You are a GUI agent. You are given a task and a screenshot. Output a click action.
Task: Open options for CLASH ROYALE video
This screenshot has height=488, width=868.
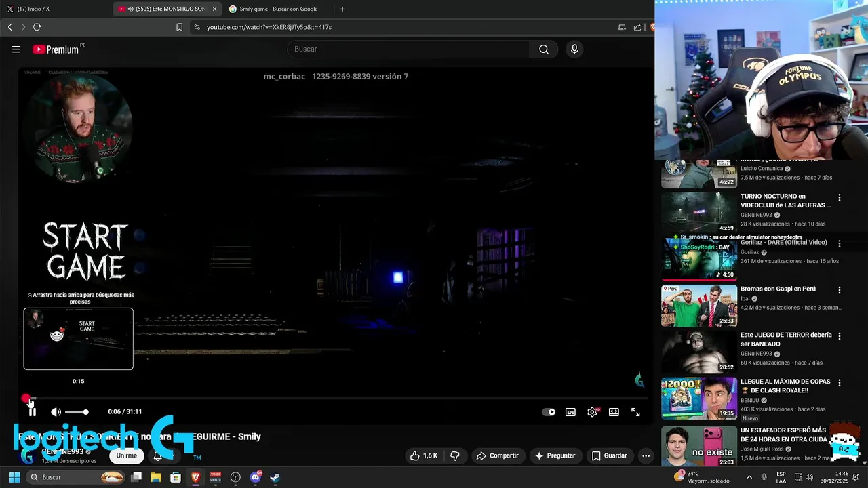tap(840, 383)
